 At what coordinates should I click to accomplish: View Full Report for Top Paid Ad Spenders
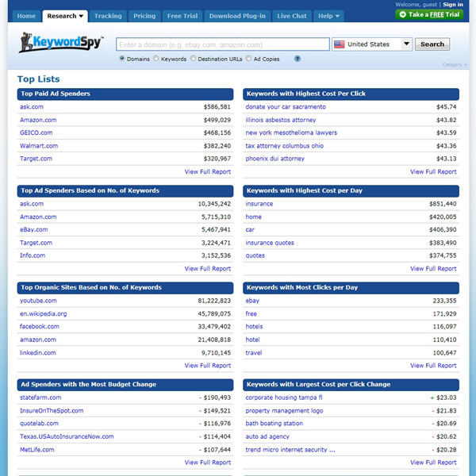(208, 172)
